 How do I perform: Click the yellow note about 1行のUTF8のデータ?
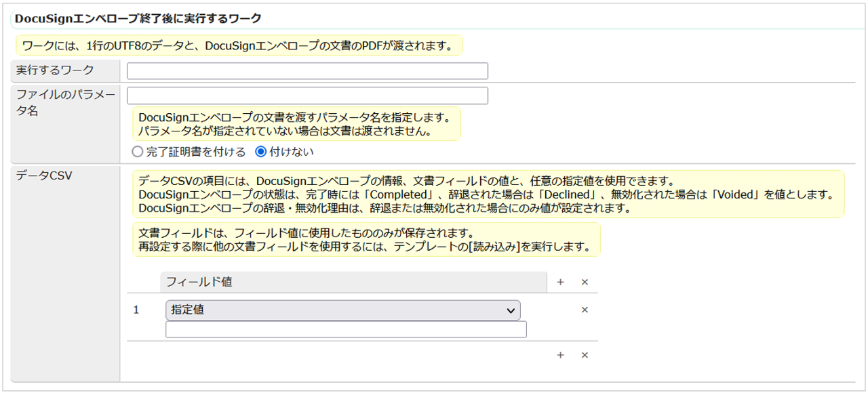coord(239,46)
